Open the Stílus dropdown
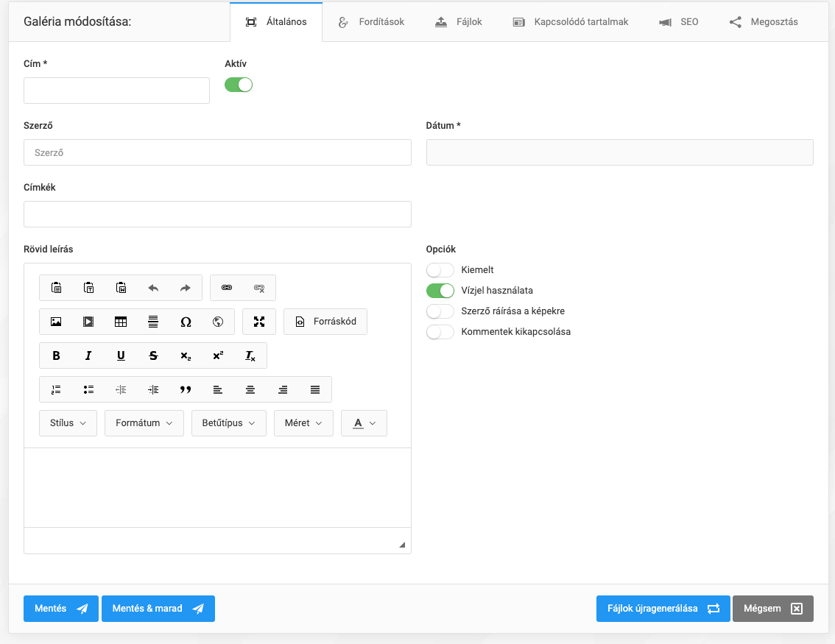The image size is (835, 644). [x=68, y=423]
